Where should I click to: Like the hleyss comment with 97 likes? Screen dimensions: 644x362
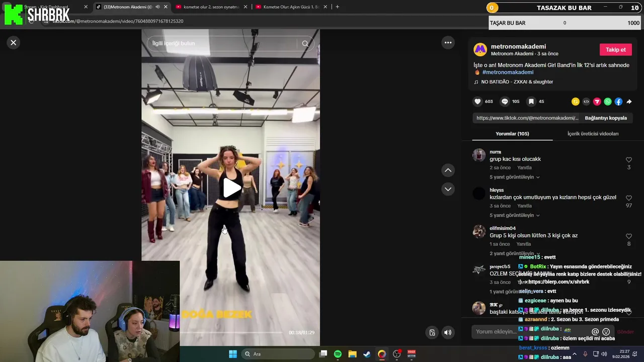pyautogui.click(x=628, y=198)
